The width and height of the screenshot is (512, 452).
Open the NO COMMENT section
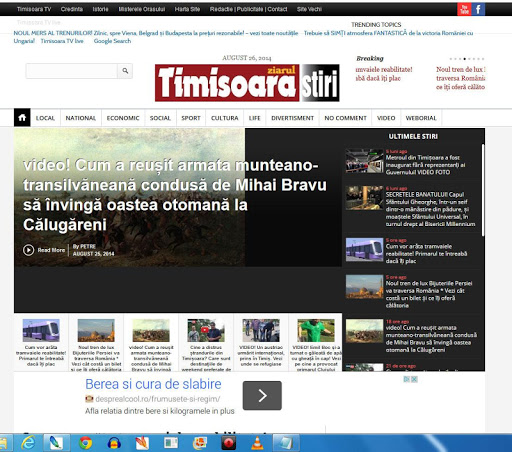pos(345,118)
